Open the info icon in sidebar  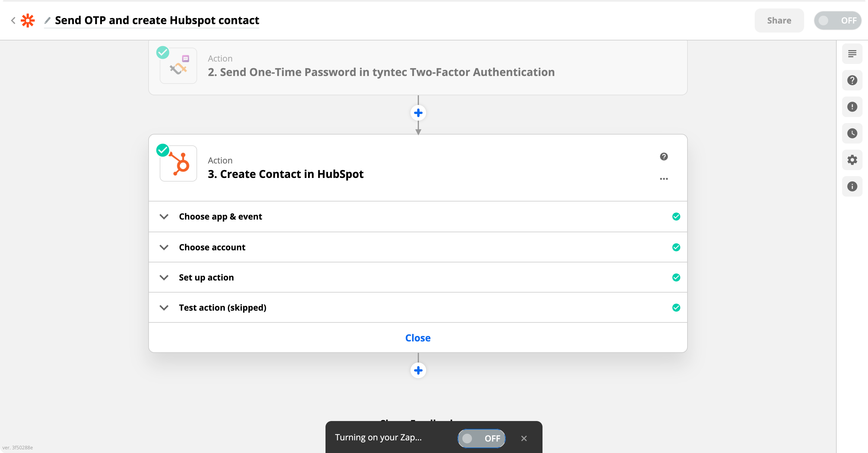[852, 186]
